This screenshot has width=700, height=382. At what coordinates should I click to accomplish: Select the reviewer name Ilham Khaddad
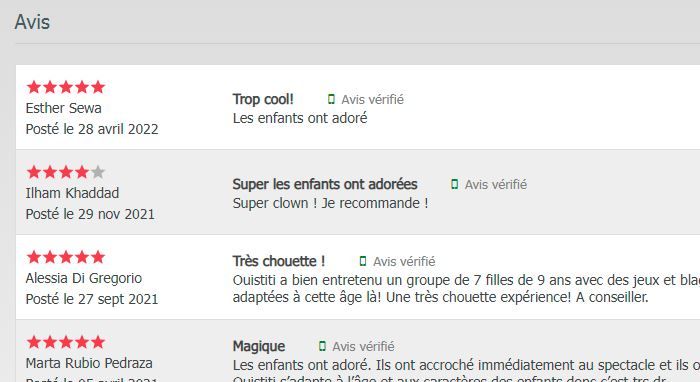point(72,193)
